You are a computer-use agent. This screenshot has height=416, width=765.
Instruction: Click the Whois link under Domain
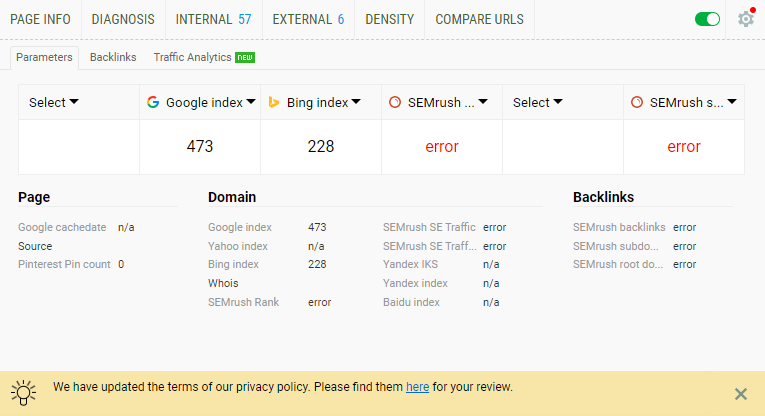(223, 283)
